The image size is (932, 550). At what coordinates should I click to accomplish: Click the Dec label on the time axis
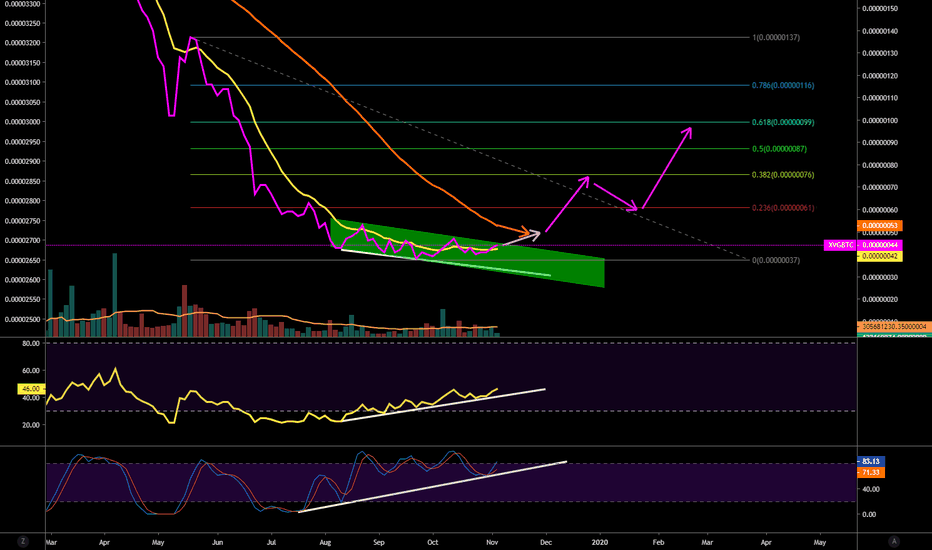[x=546, y=542]
